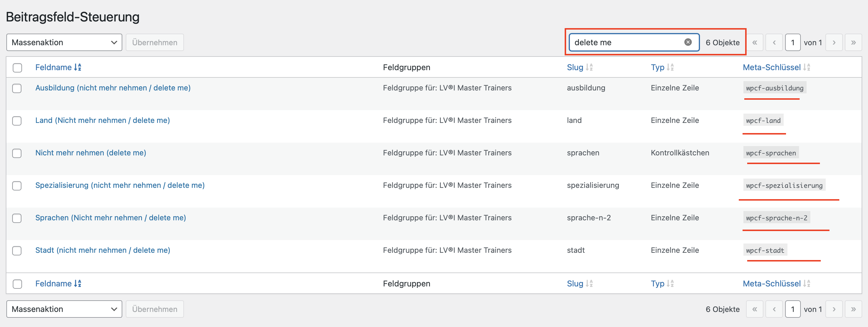Click the top '6 Objekte' count
Image resolution: width=868 pixels, height=327 pixels.
pyautogui.click(x=723, y=43)
